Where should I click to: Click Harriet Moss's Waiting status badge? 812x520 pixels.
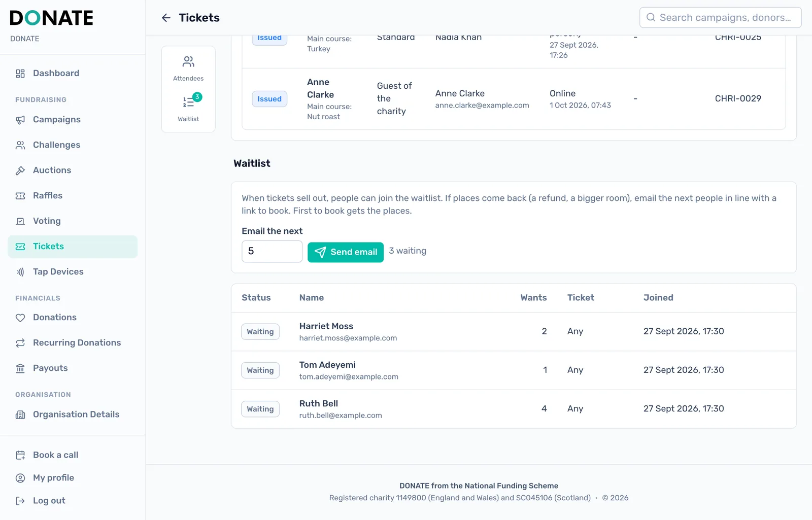260,332
